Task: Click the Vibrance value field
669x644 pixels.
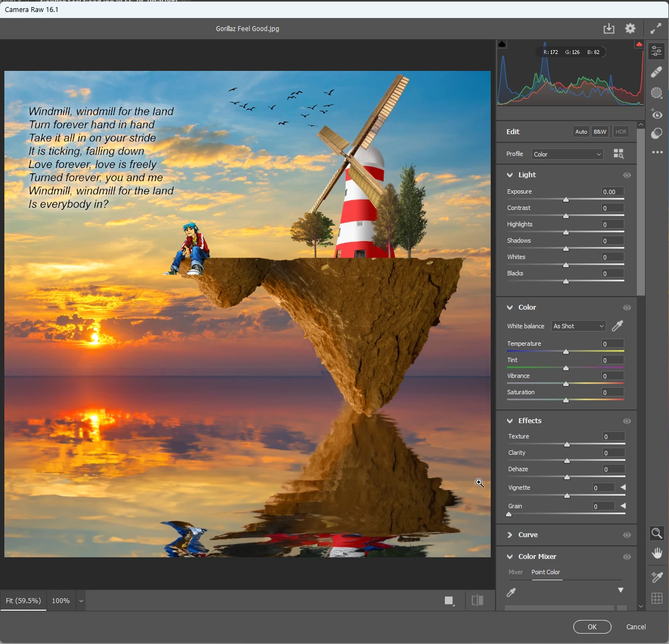Action: 612,376
